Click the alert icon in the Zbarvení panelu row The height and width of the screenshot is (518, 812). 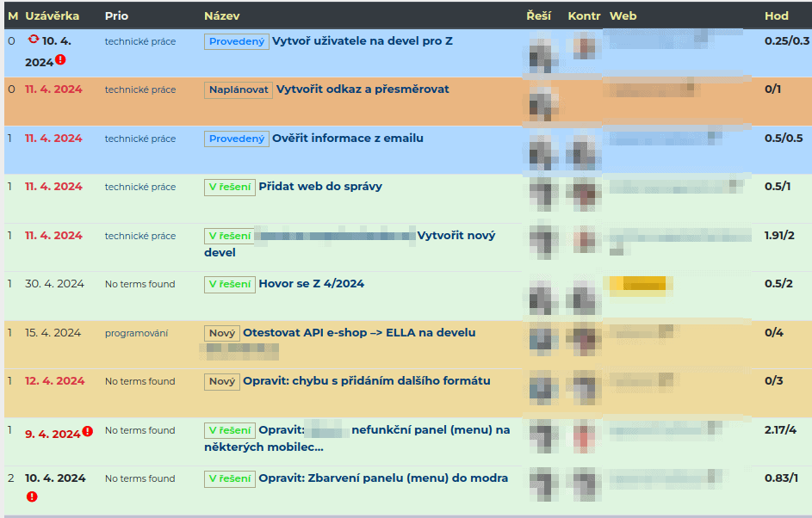point(32,496)
